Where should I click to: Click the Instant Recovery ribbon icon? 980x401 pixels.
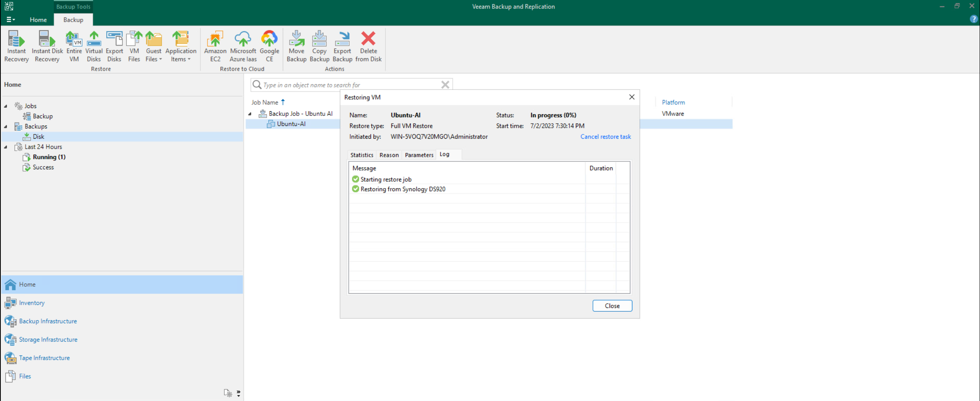click(x=16, y=46)
